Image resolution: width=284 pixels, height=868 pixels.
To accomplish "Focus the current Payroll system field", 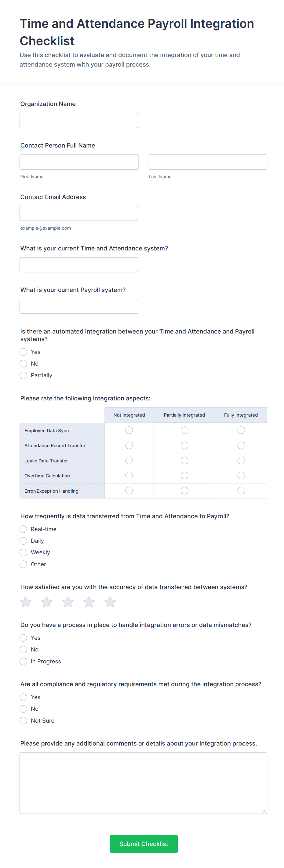I will [x=79, y=306].
